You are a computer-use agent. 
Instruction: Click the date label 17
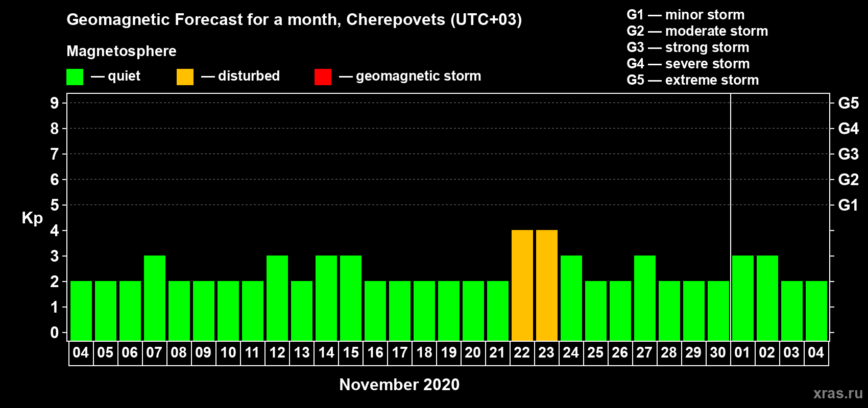point(400,353)
